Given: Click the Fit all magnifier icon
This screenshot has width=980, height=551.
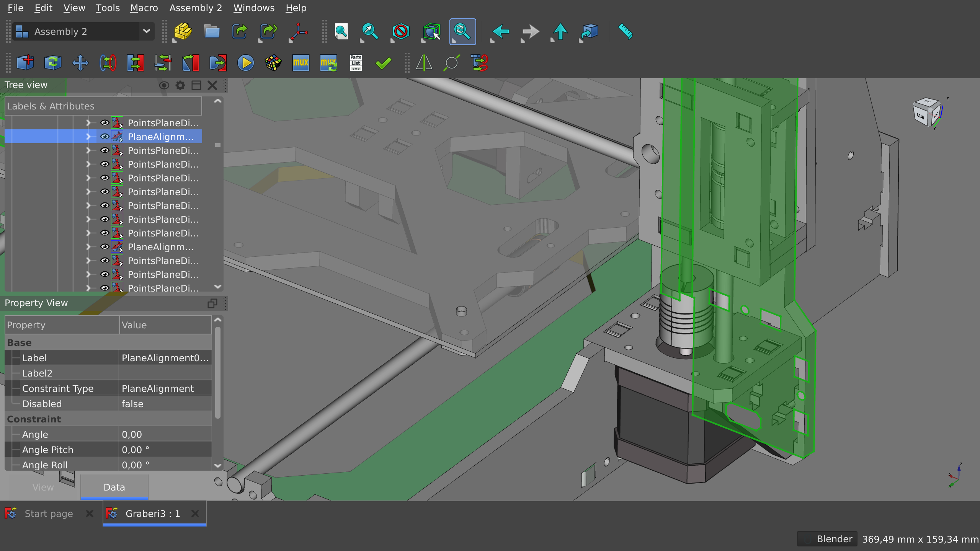Looking at the screenshot, I should (x=341, y=31).
